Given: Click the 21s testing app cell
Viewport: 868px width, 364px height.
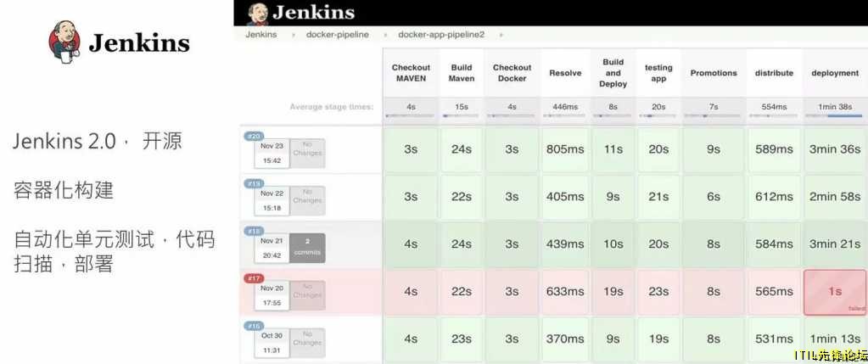Looking at the screenshot, I should tap(658, 197).
